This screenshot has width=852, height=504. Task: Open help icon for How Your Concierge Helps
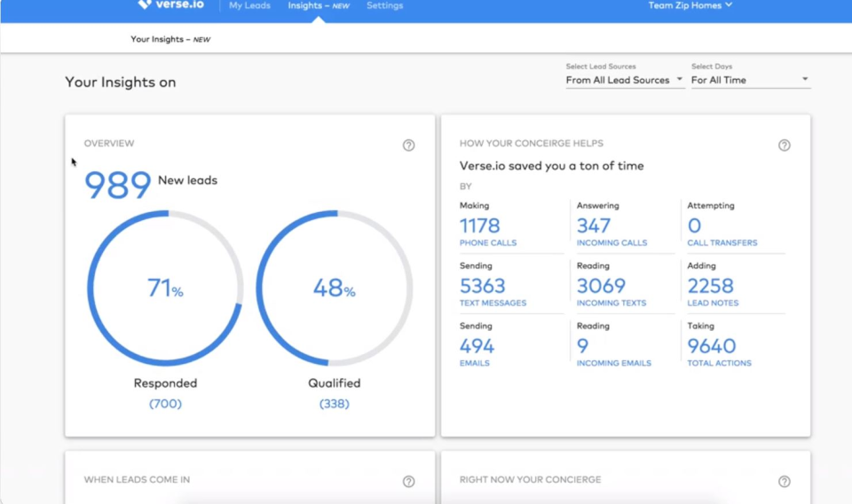coord(784,145)
